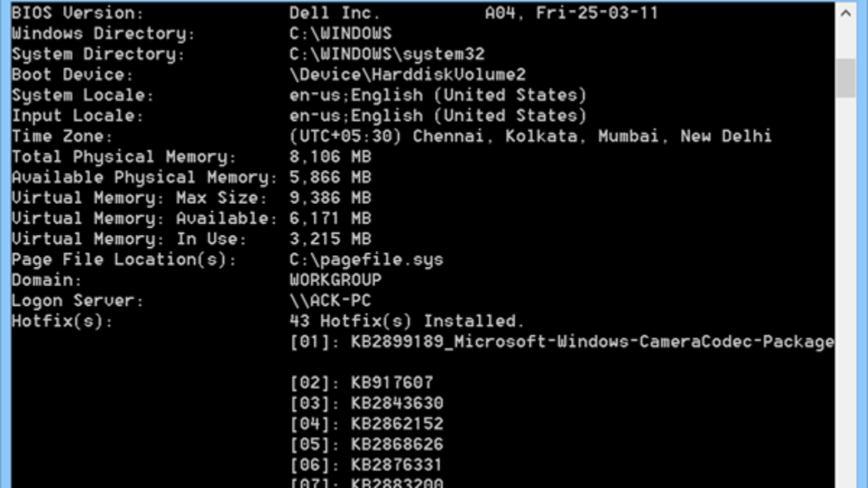Screen dimensions: 868x488
Task: Click the Available Physical Memory label
Action: [144, 178]
